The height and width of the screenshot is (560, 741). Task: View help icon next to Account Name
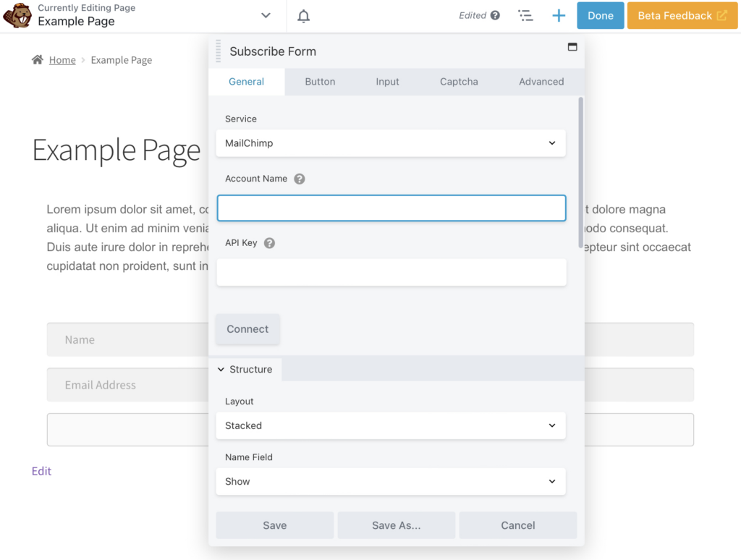click(x=300, y=179)
